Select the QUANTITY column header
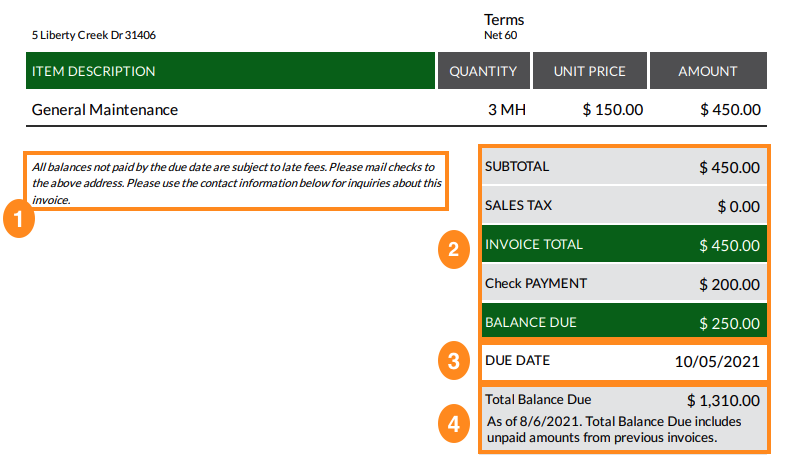 (x=483, y=71)
